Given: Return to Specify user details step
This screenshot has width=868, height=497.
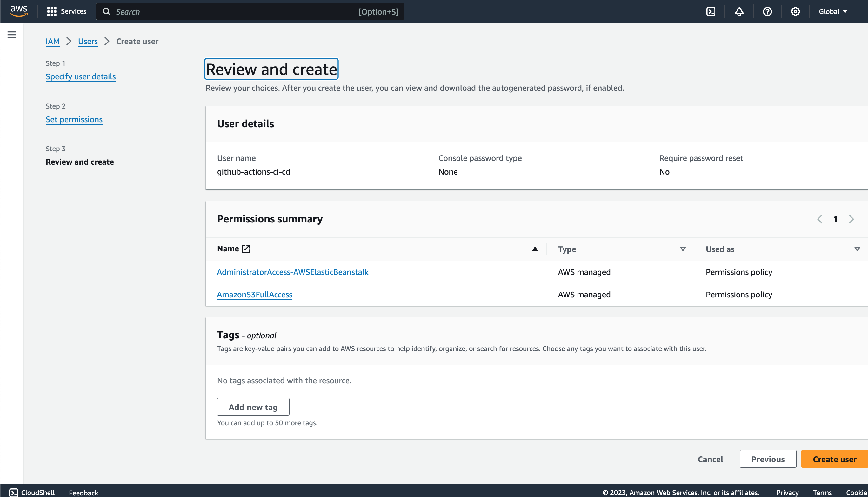Looking at the screenshot, I should point(81,76).
